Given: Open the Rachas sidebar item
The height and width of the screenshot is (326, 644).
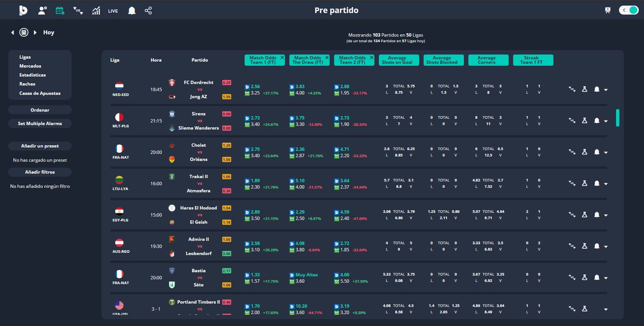Looking at the screenshot, I should coord(27,84).
